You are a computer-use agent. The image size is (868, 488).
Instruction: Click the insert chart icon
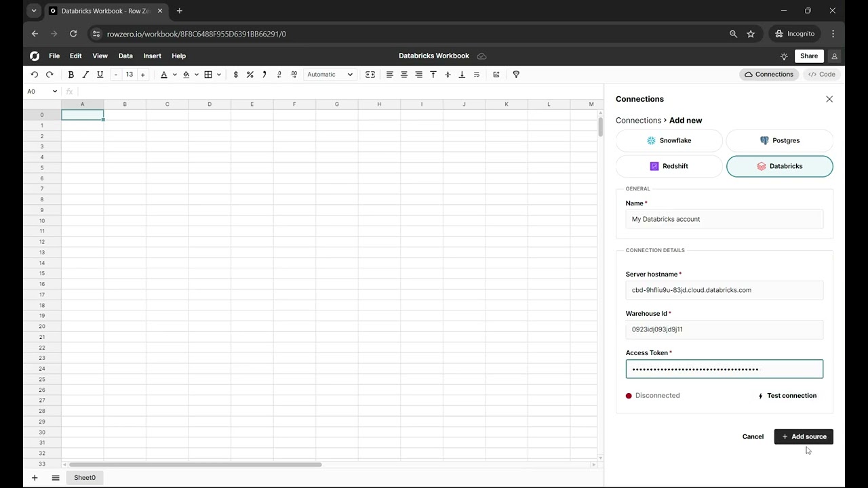(496, 75)
